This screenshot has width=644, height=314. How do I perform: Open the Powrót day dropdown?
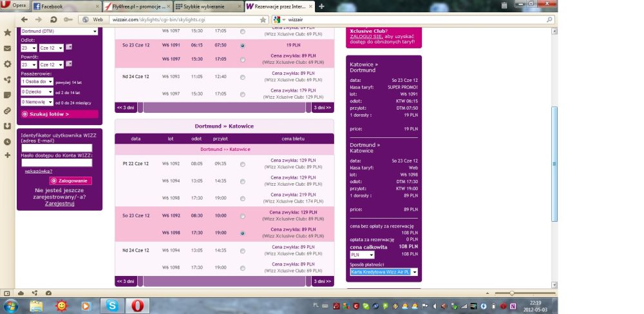pos(29,64)
